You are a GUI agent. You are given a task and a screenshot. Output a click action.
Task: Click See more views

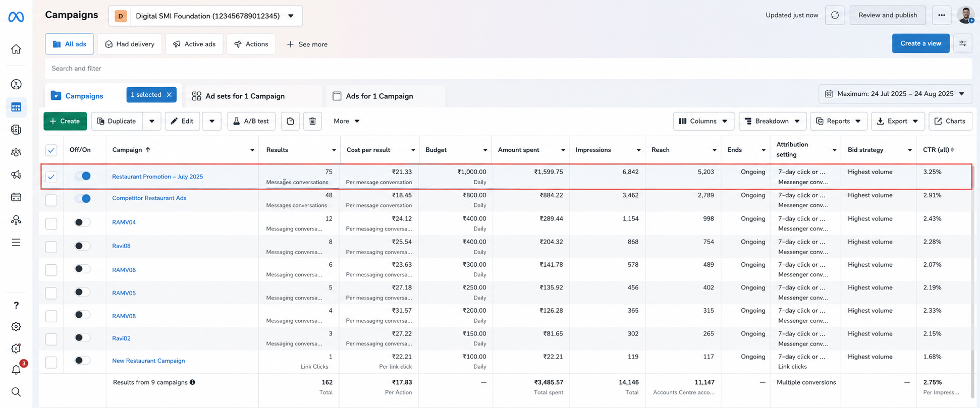[307, 44]
